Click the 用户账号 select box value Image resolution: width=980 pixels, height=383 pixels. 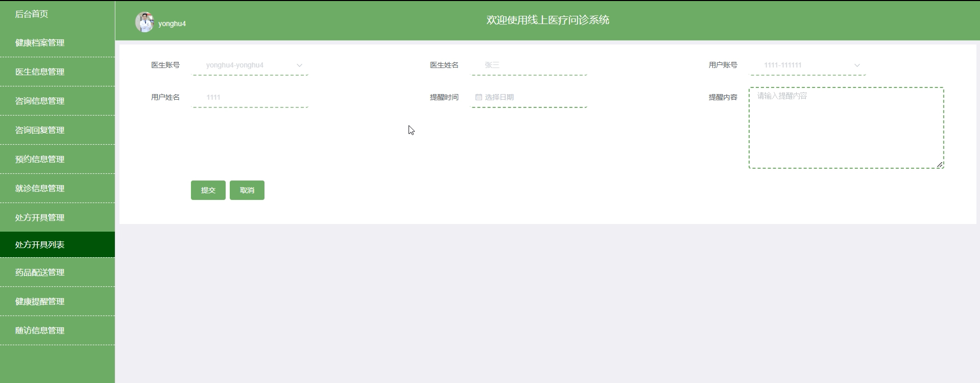coord(782,65)
